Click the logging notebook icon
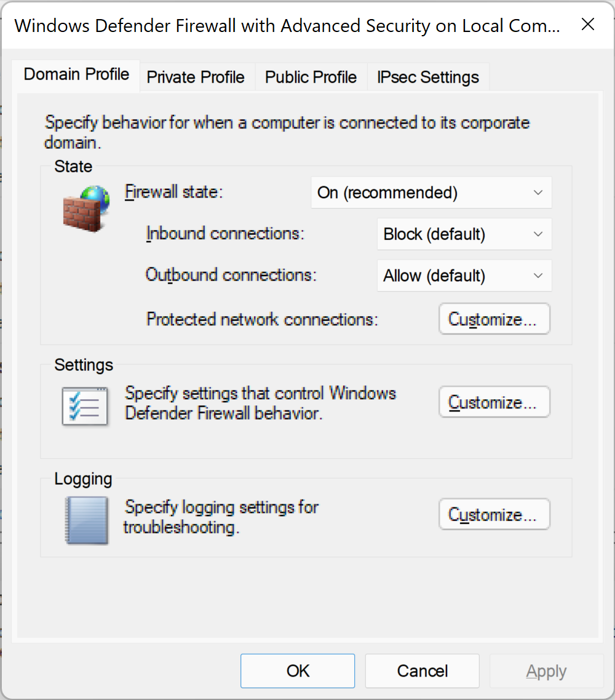This screenshot has height=700, width=615. point(87,520)
